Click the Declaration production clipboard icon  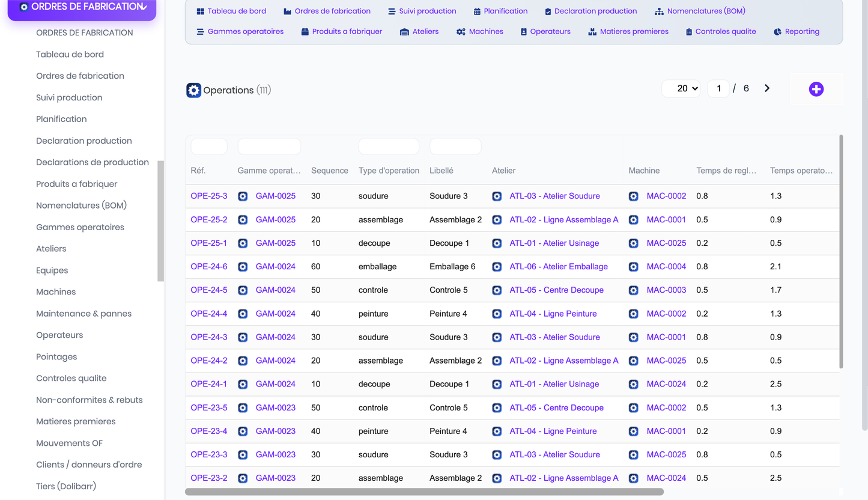tap(548, 11)
